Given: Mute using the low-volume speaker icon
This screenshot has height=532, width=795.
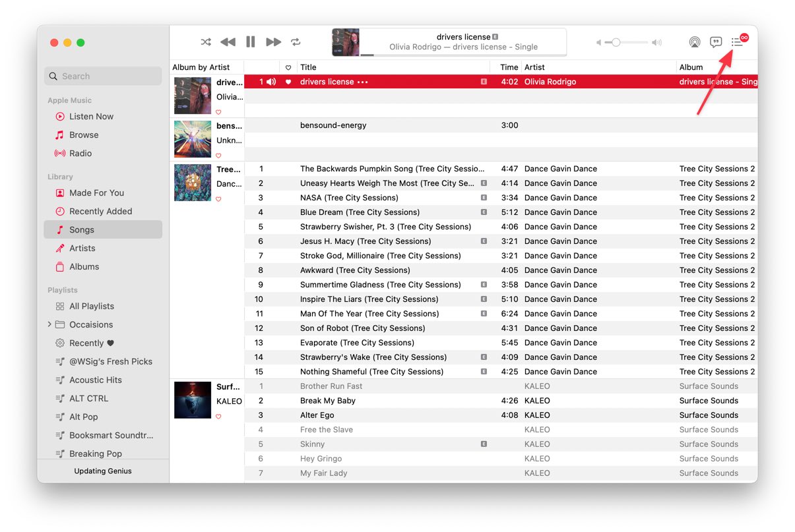Looking at the screenshot, I should (599, 43).
